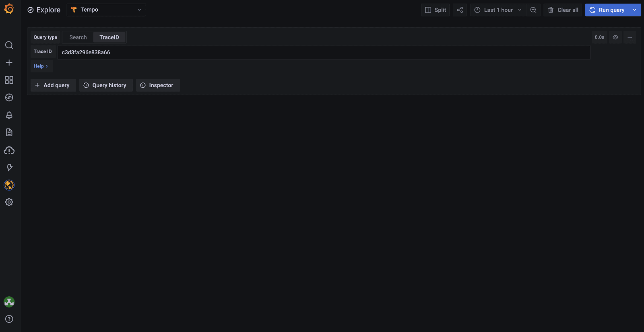Image resolution: width=644 pixels, height=332 pixels.
Task: Open the Inspector panel
Action: [x=157, y=85]
